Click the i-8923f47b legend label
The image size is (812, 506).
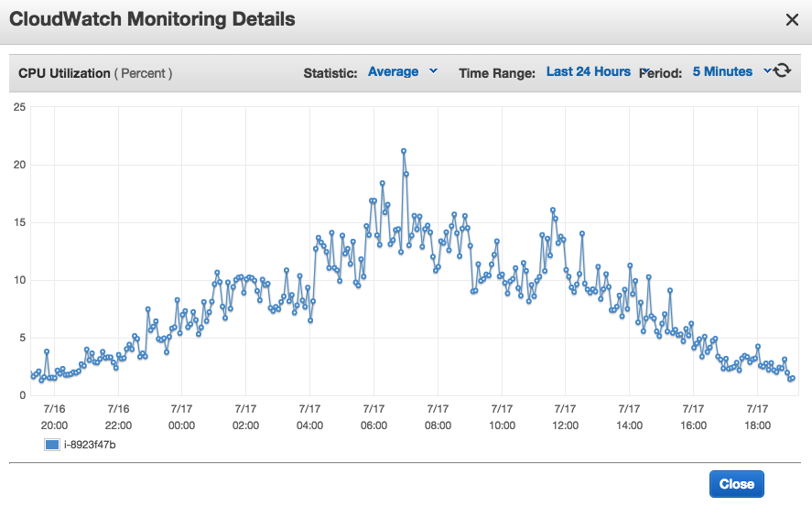click(x=90, y=445)
